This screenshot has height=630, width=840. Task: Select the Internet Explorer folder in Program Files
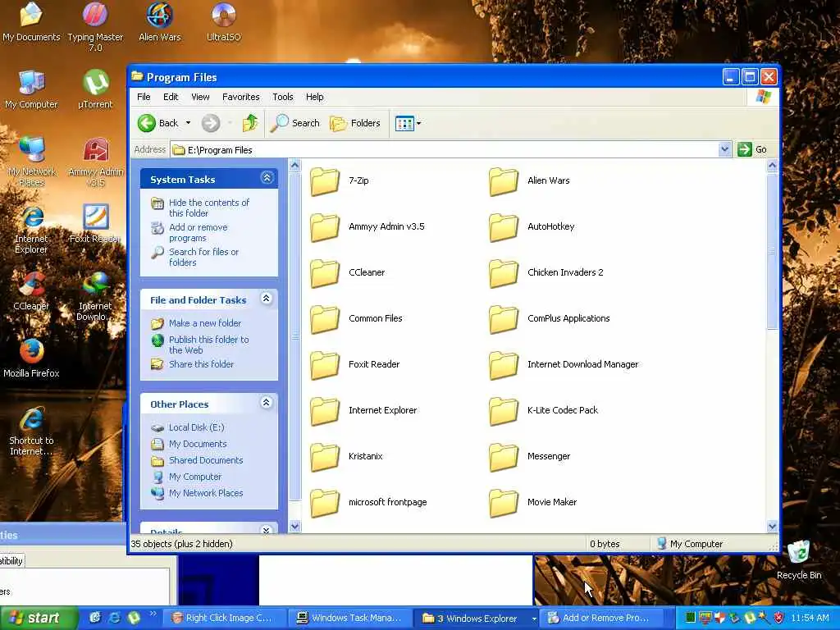(363, 410)
